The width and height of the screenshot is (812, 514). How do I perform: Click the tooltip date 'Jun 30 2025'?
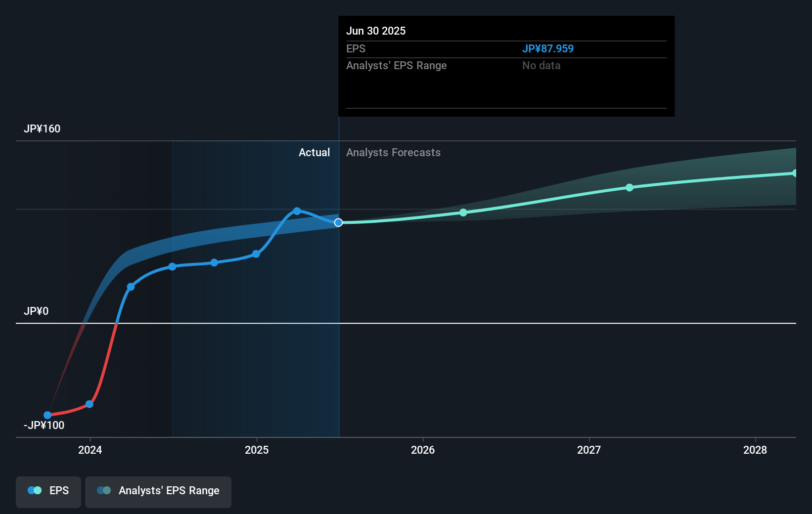click(x=376, y=31)
